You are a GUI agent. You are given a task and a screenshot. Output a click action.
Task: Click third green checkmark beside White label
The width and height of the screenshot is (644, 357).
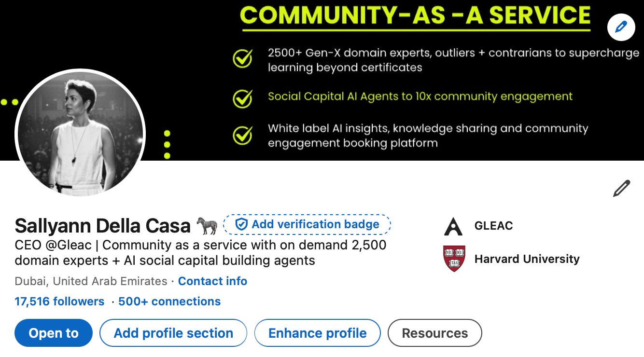coord(242,135)
